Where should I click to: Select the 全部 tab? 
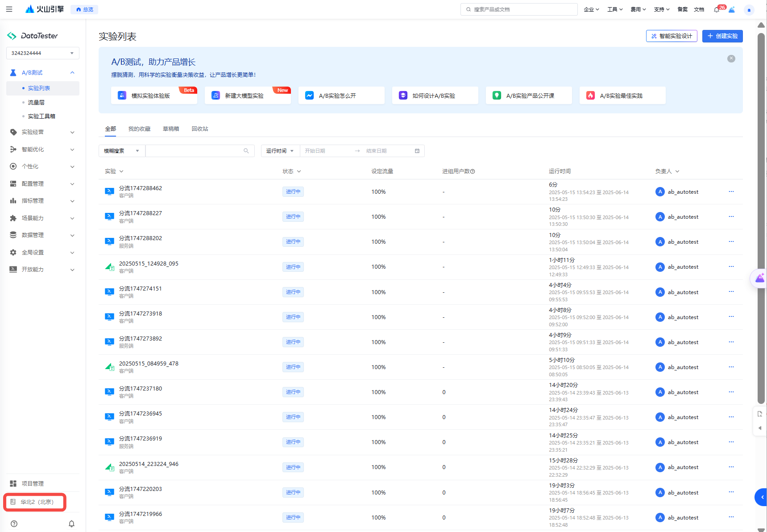coord(111,129)
